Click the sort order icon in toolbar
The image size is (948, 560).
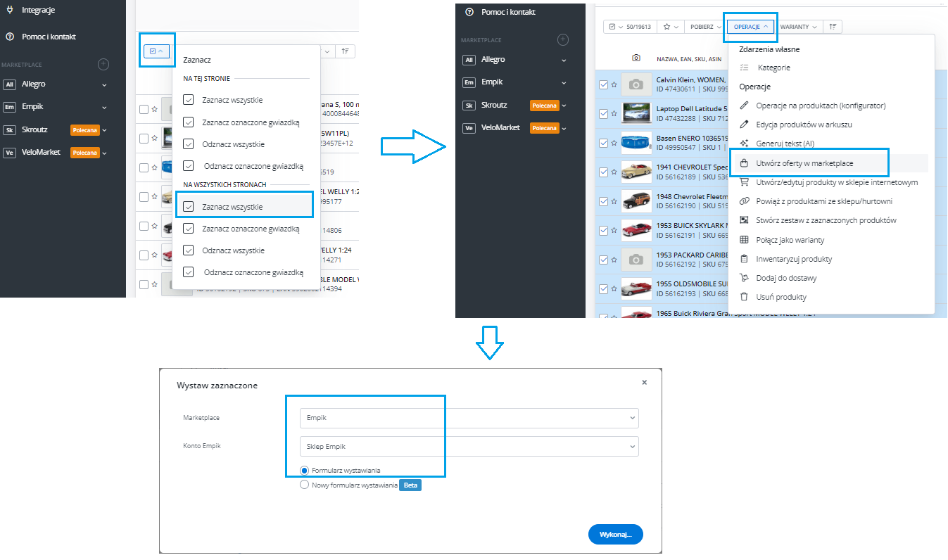(x=833, y=27)
